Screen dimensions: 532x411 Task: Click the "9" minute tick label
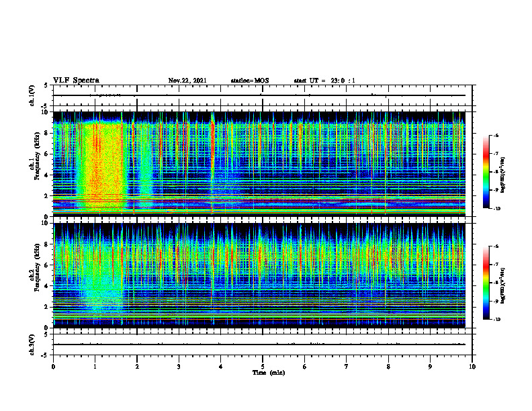pyautogui.click(x=430, y=367)
